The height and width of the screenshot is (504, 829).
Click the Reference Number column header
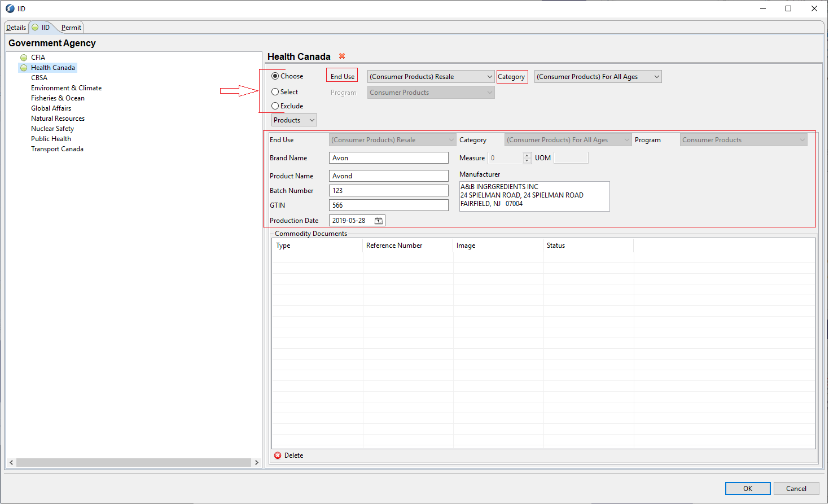click(408, 246)
